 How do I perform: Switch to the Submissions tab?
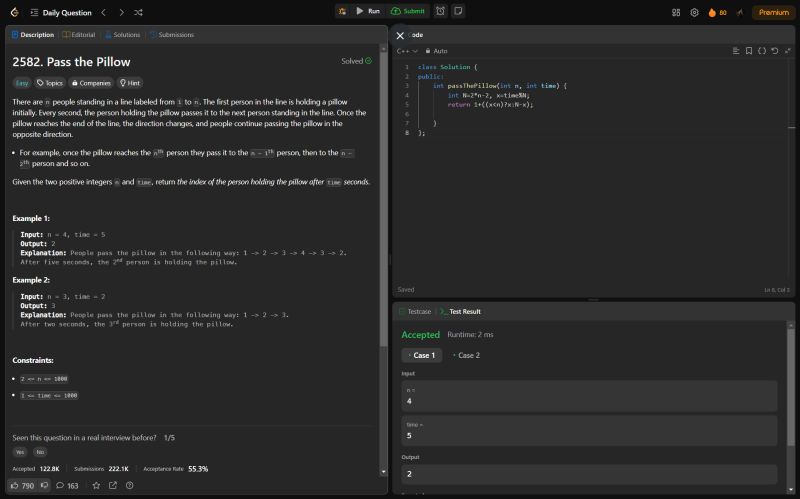click(171, 35)
